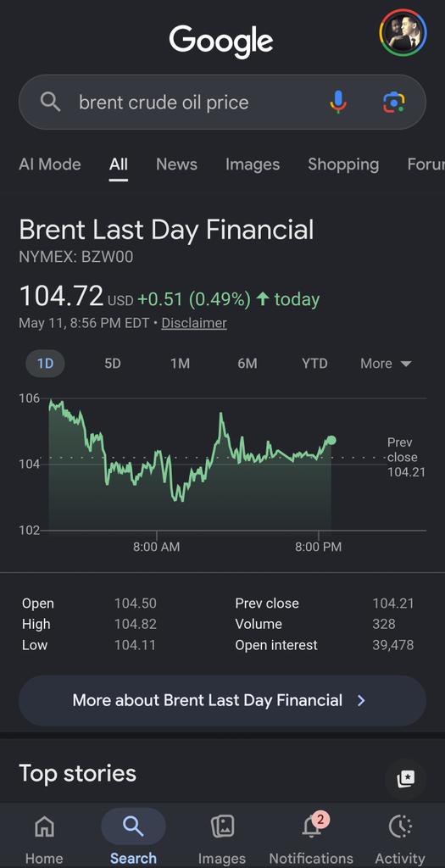Open the AI Mode tab
The height and width of the screenshot is (868, 445).
coord(50,164)
